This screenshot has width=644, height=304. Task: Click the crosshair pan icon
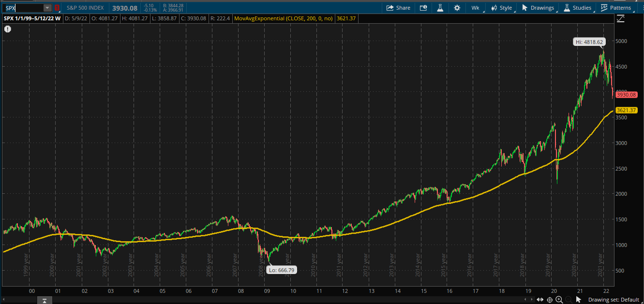point(551,300)
